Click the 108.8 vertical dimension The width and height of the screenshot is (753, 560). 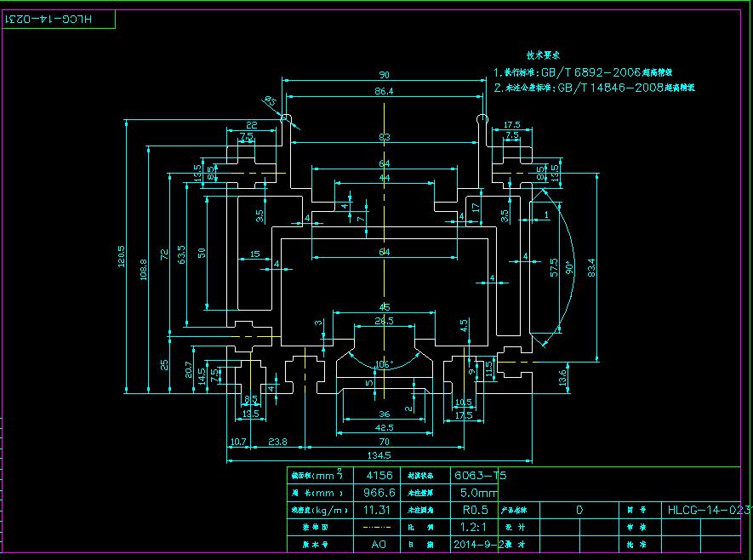point(143,270)
